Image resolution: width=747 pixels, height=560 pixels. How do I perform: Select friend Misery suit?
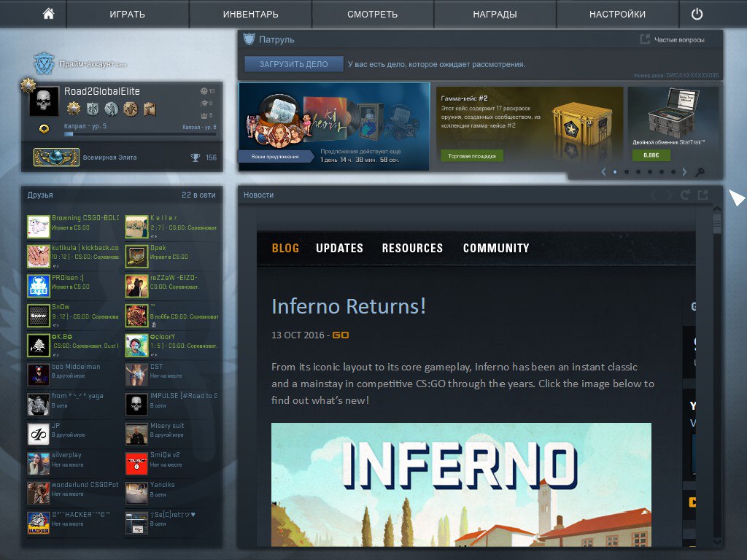click(171, 433)
